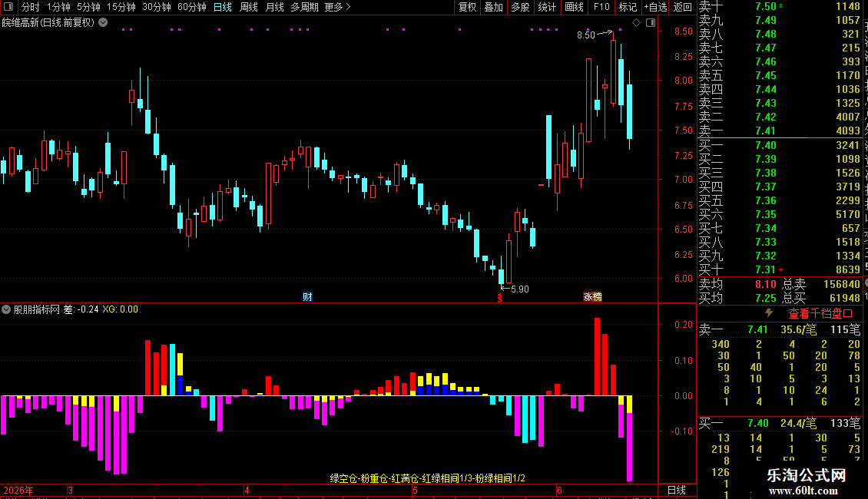Click 买九 price 7.32 row
The width and height of the screenshot is (868, 499).
click(780, 256)
